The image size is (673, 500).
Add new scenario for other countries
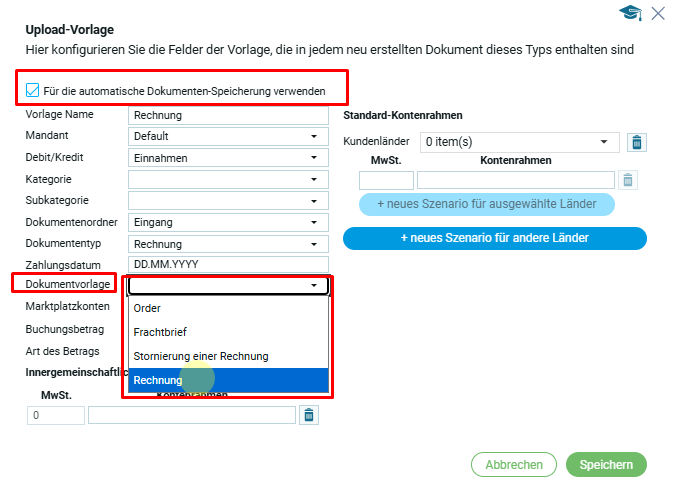pyautogui.click(x=494, y=238)
